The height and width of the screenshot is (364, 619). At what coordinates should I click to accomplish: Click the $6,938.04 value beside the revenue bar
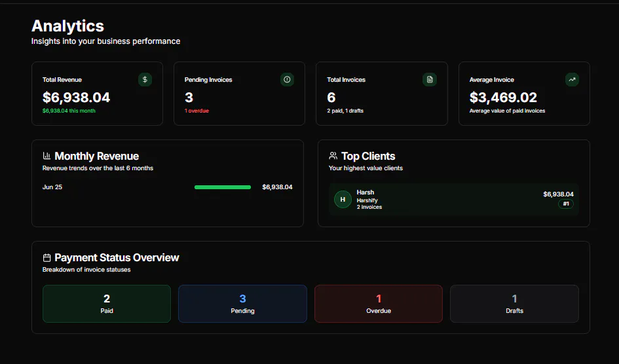pyautogui.click(x=277, y=187)
